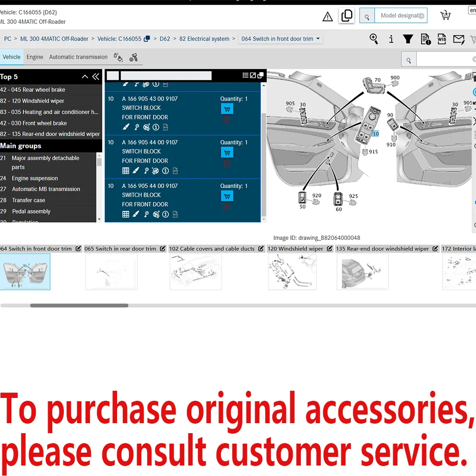Select '42 - 045 Rear wheel brake' in Top 5
This screenshot has width=476, height=476.
32,89
